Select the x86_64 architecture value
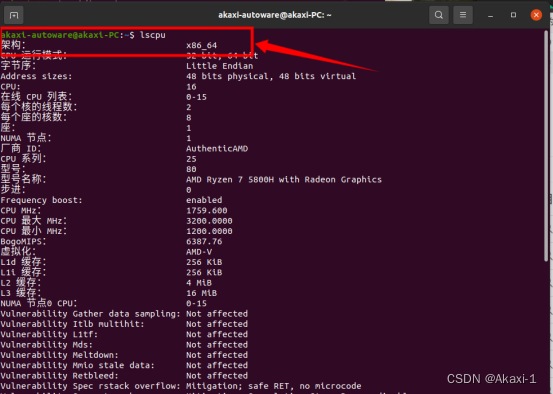 point(201,46)
